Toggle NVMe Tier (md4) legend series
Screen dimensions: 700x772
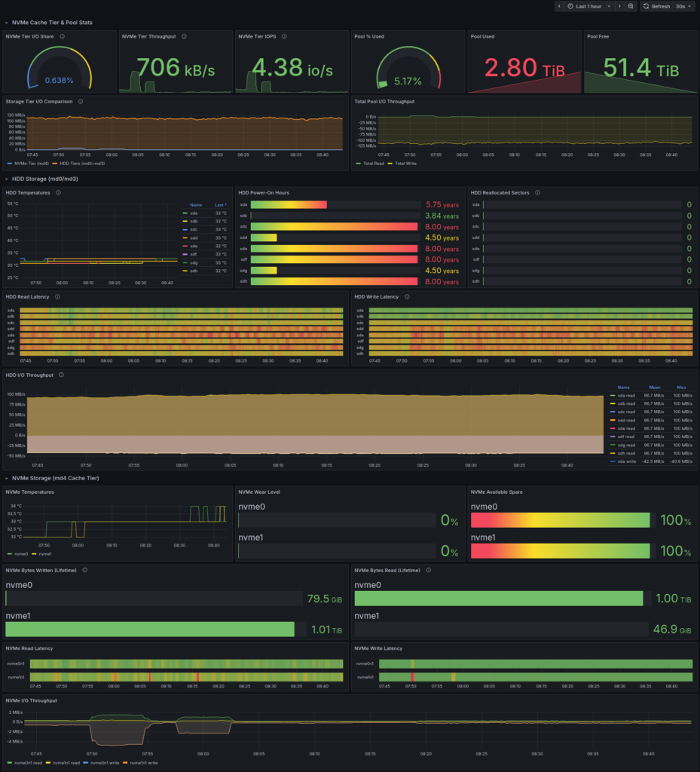(x=27, y=163)
